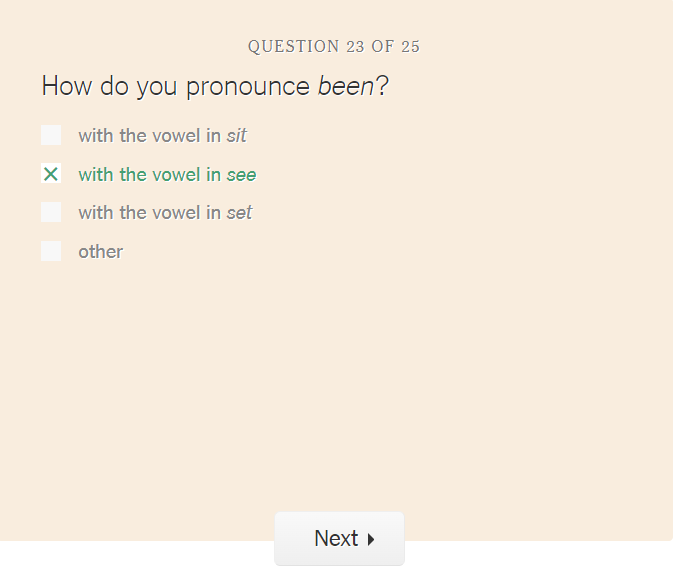Screen dimensions: 675x580
Task: Click the italic word "been" in the question
Action: 345,86
